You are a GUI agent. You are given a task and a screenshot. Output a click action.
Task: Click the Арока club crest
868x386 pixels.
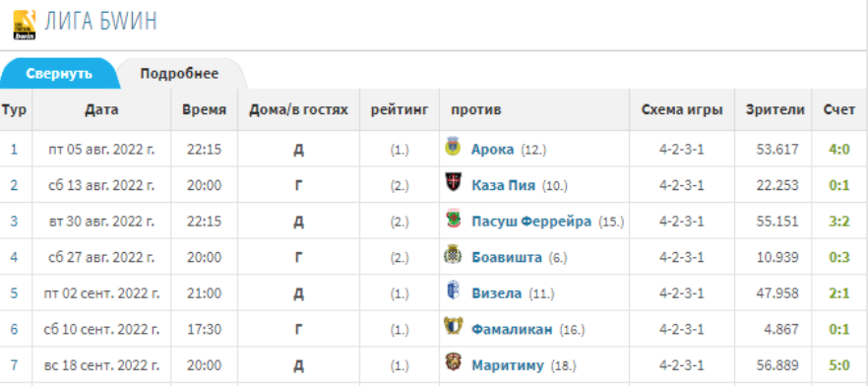[453, 147]
